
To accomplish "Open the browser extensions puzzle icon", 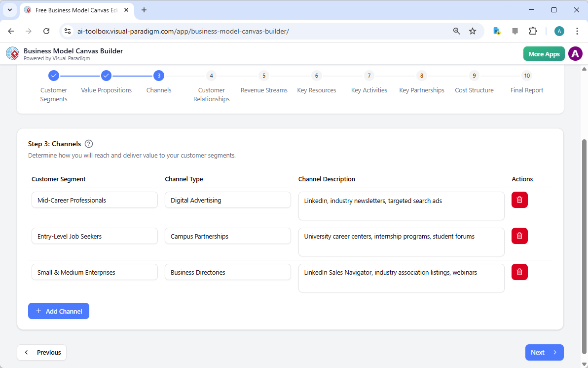I will 533,31.
